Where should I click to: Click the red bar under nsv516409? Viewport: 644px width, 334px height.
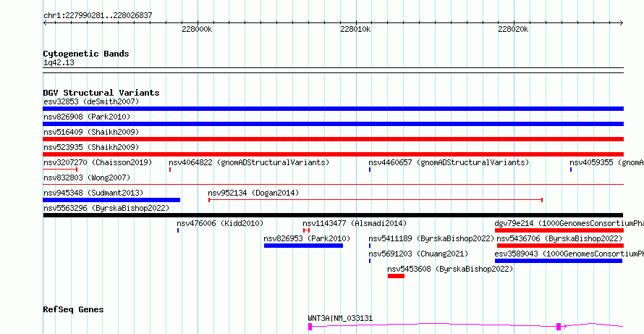pyautogui.click(x=333, y=139)
